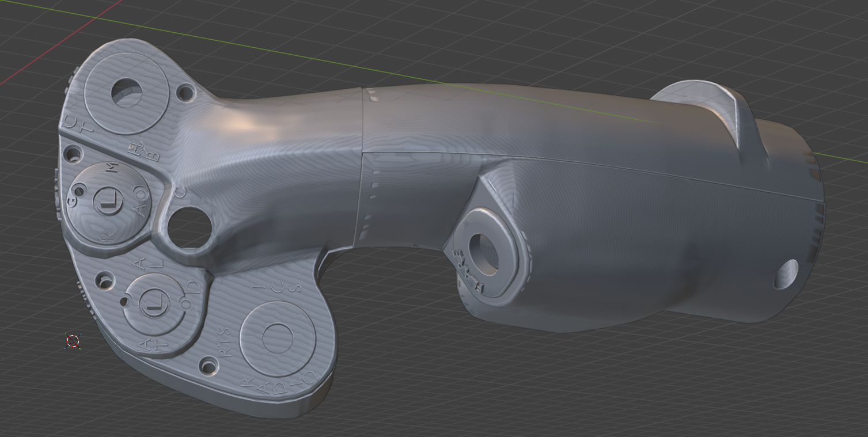868x437 pixels.
Task: Click the large disc beside the ICS lettering
Action: pyautogui.click(x=278, y=339)
